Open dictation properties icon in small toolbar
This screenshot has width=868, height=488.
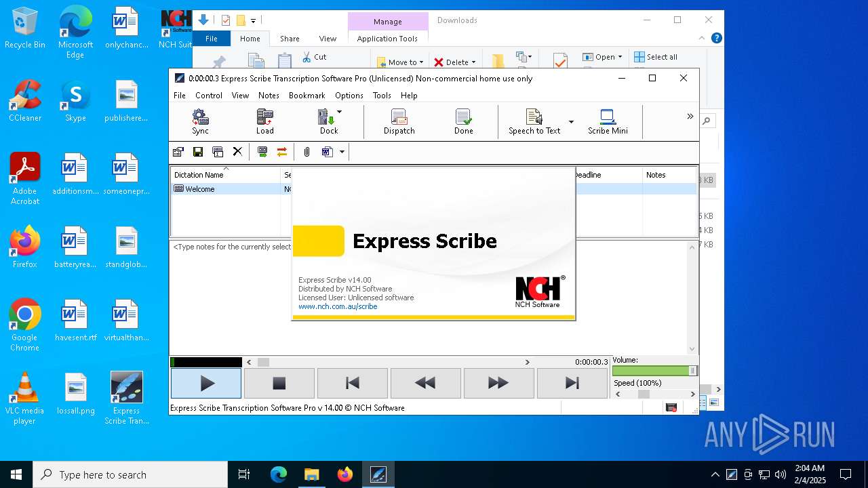pos(178,152)
